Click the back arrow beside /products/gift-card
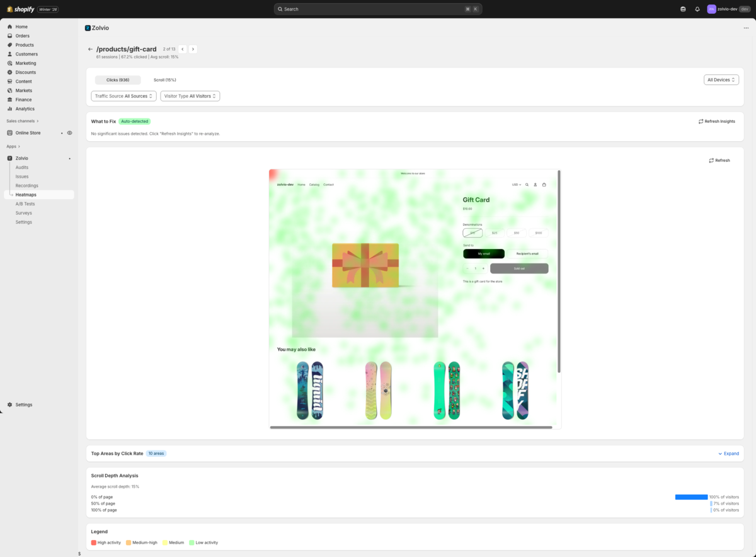Viewport: 756px width, 557px height. (x=90, y=49)
